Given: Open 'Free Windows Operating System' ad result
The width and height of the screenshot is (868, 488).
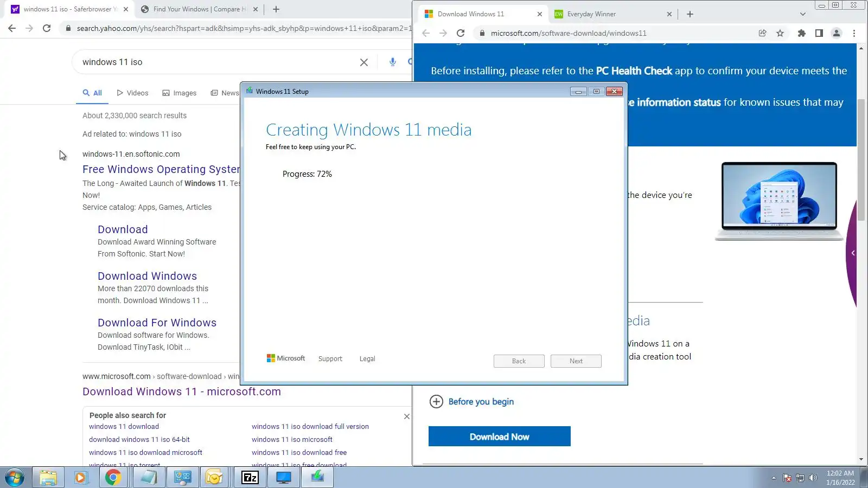Looking at the screenshot, I should coord(161,169).
